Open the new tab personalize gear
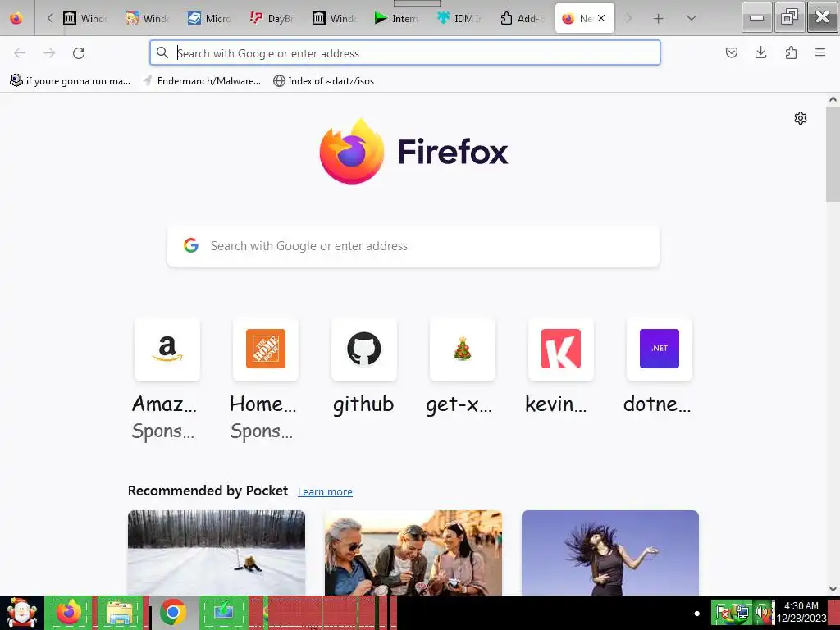Viewport: 840px width, 630px height. pyautogui.click(x=801, y=118)
